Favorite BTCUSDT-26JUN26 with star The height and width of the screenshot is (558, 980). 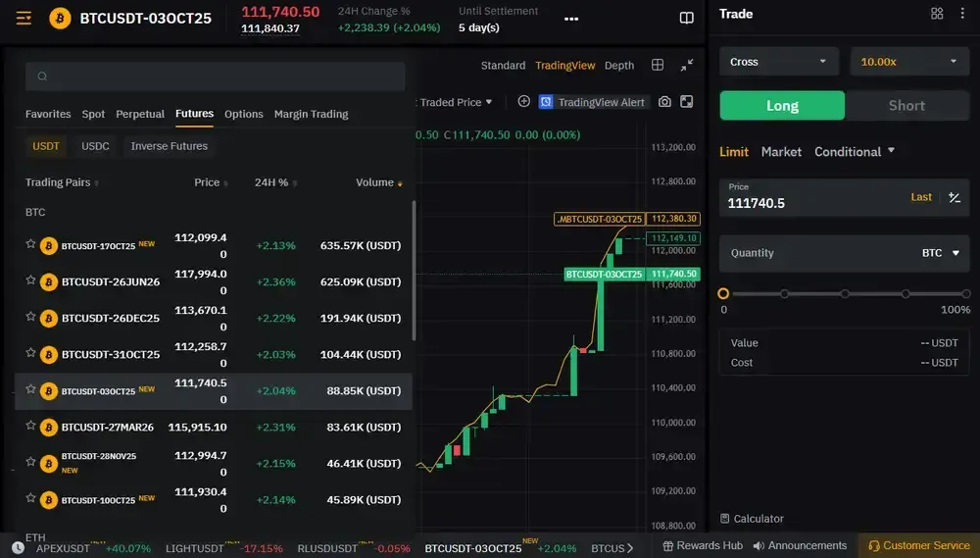pyautogui.click(x=30, y=279)
